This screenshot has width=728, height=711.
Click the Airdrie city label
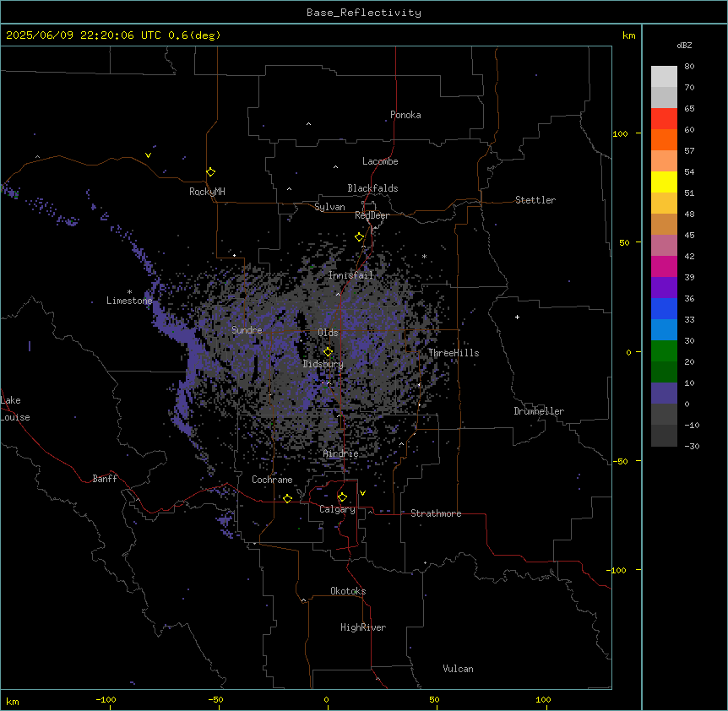tap(340, 453)
